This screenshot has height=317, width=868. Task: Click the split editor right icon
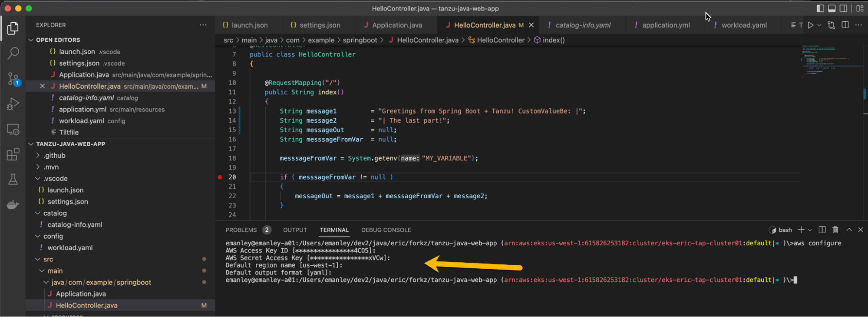pos(845,25)
